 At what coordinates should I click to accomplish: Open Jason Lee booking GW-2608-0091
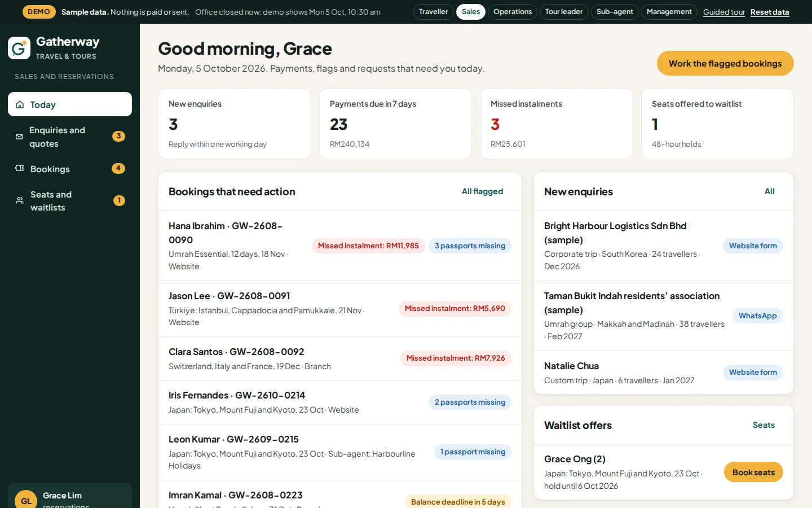tap(340, 309)
